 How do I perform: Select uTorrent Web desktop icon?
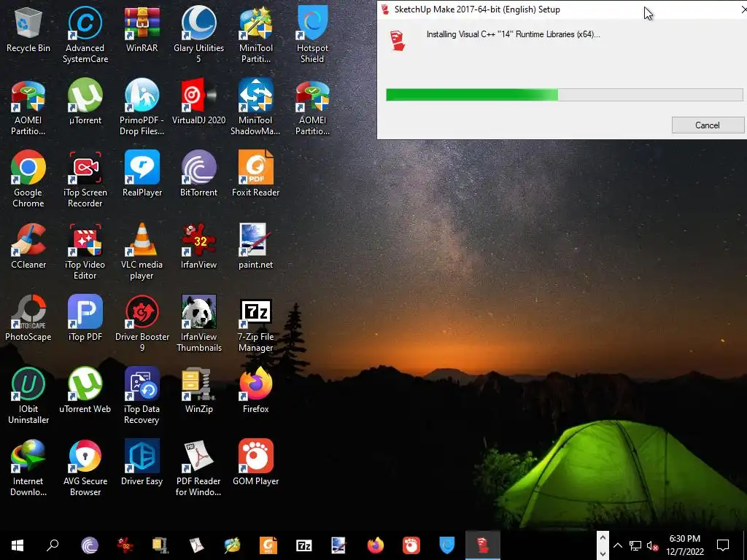point(85,391)
